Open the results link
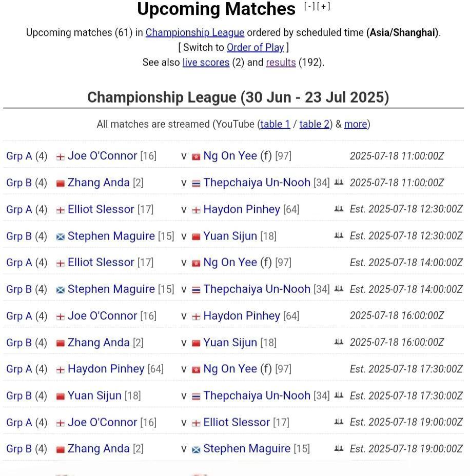470x476 pixels. click(281, 62)
